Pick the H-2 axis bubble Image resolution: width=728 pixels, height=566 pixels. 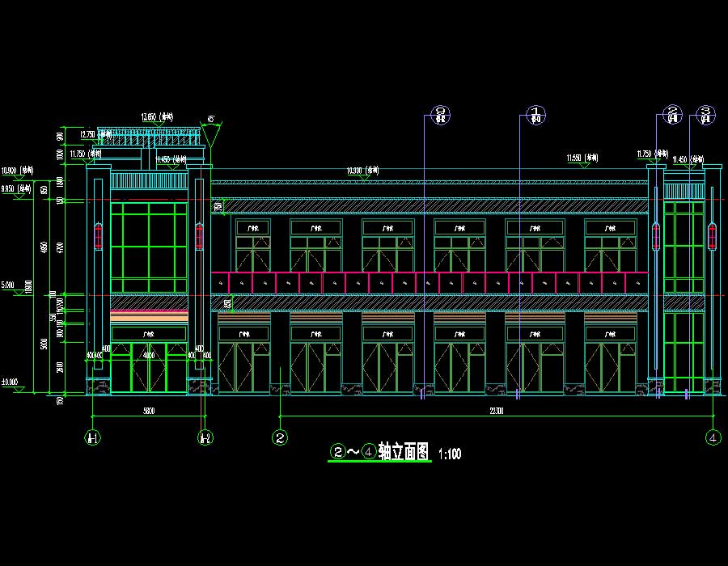click(x=205, y=437)
